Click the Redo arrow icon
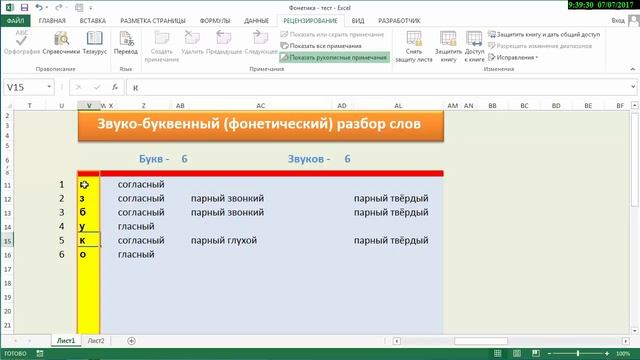 tap(59, 7)
